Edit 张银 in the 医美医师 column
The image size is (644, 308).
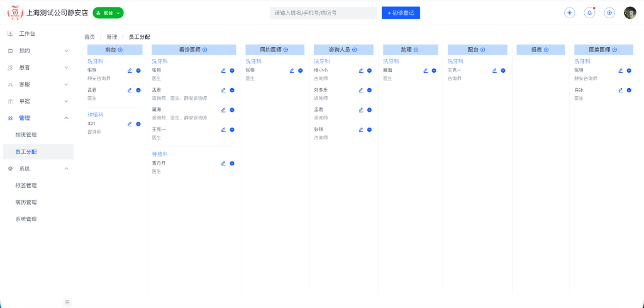[621, 70]
